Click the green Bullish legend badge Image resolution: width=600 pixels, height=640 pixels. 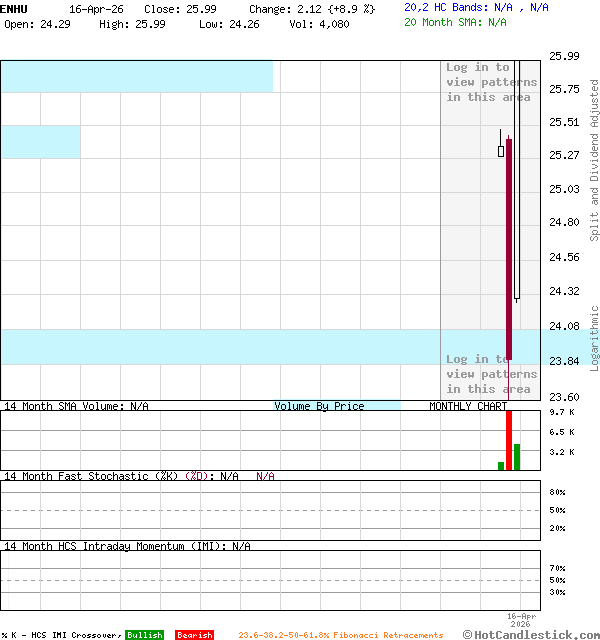144,635
